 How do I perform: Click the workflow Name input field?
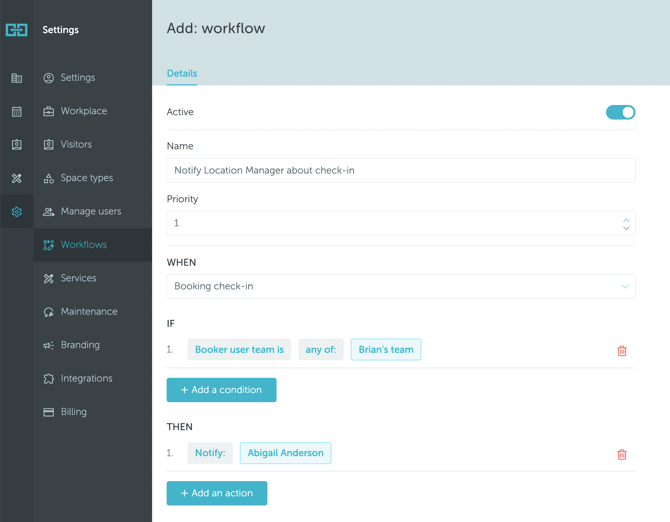[x=400, y=170]
